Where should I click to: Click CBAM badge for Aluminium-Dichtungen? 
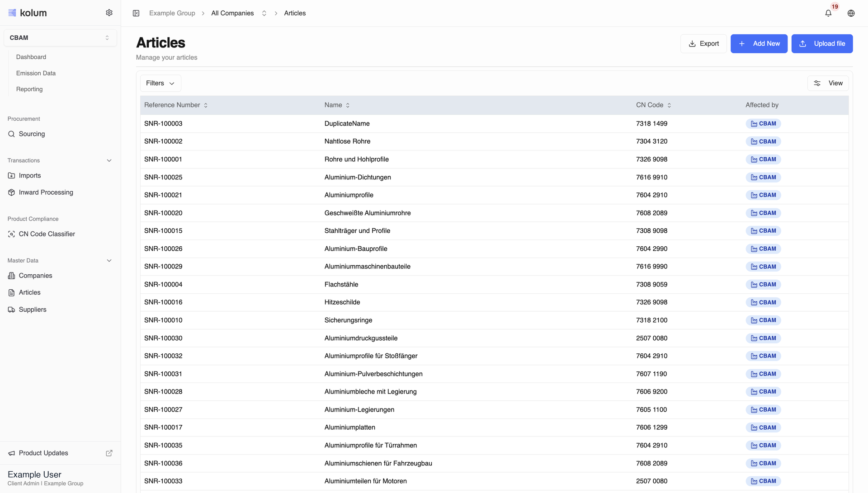pyautogui.click(x=763, y=177)
